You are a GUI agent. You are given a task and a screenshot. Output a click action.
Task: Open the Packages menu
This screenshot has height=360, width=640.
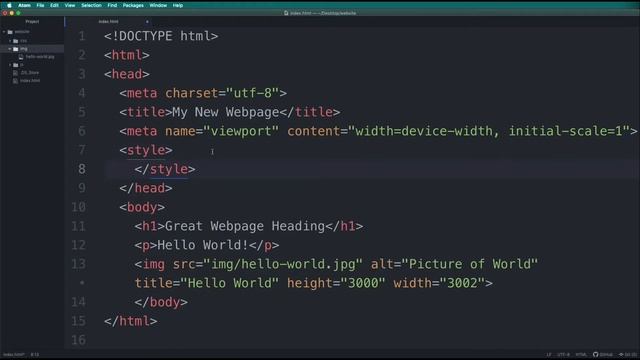point(133,5)
